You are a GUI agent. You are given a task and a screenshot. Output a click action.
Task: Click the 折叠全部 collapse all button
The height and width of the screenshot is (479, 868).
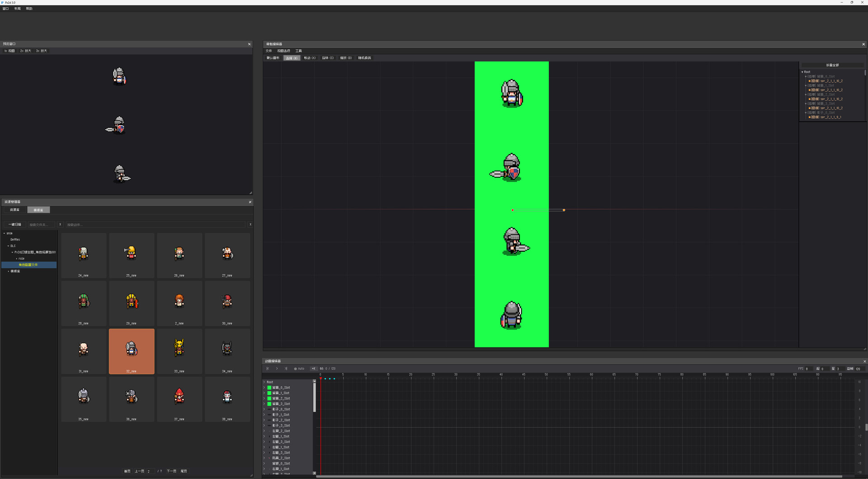(832, 66)
